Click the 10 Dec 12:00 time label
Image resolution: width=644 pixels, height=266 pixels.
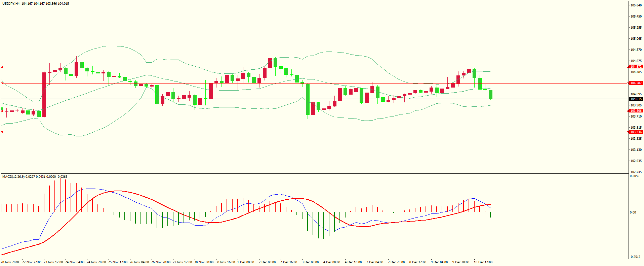pos(483,262)
